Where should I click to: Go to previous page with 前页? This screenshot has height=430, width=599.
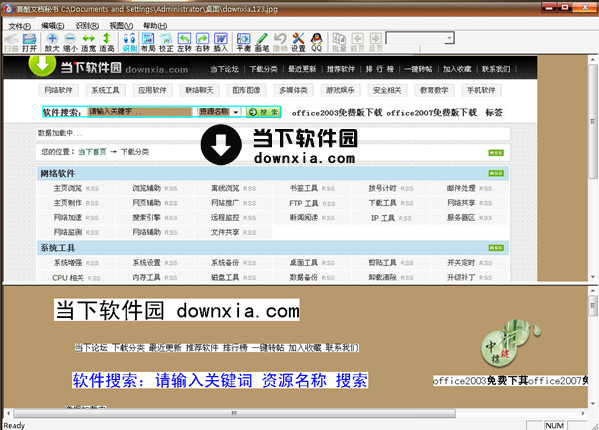click(358, 42)
